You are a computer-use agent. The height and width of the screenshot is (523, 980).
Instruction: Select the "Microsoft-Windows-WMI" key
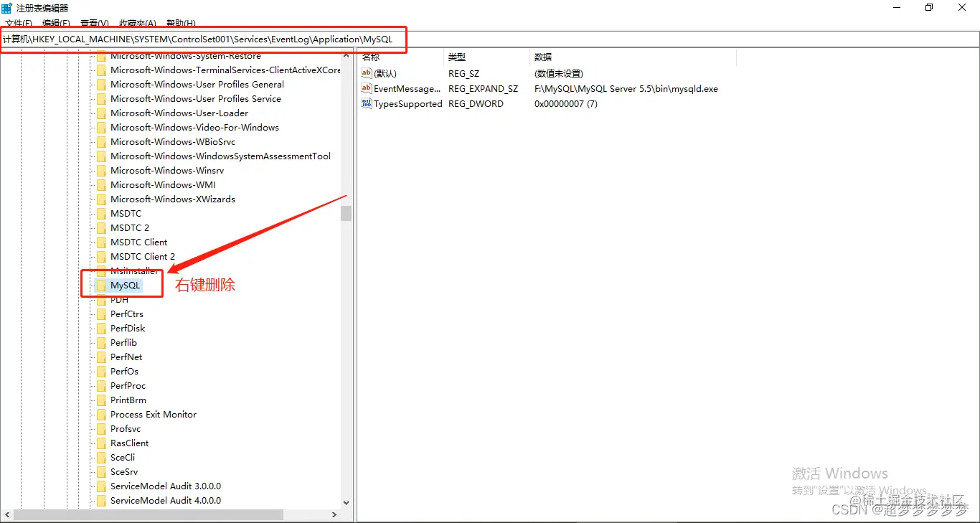(x=163, y=185)
